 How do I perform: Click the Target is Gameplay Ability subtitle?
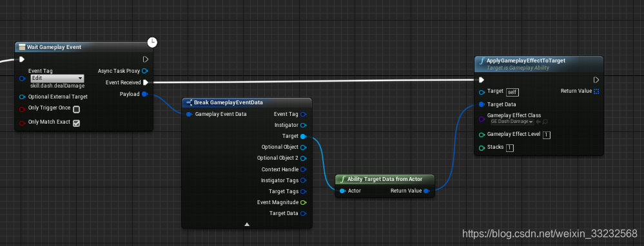pyautogui.click(x=518, y=68)
